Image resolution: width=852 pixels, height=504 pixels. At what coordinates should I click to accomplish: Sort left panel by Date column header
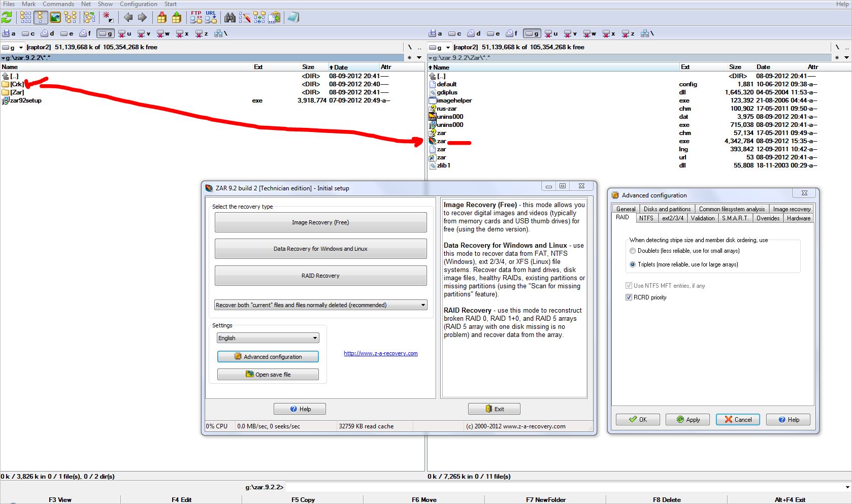point(353,67)
